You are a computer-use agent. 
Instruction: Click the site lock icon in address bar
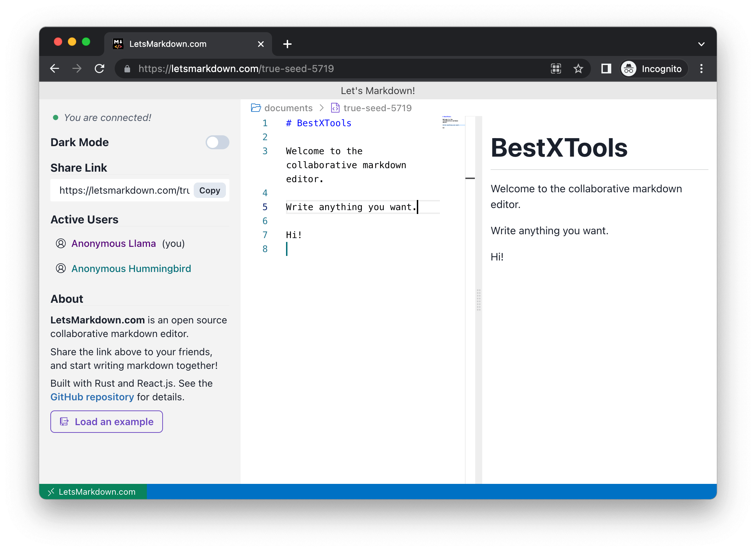pos(127,69)
